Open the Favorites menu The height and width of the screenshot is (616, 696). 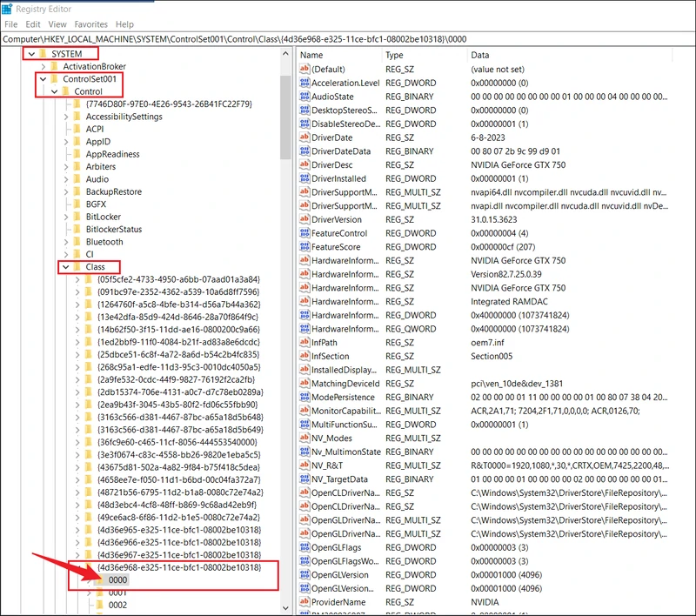click(91, 24)
